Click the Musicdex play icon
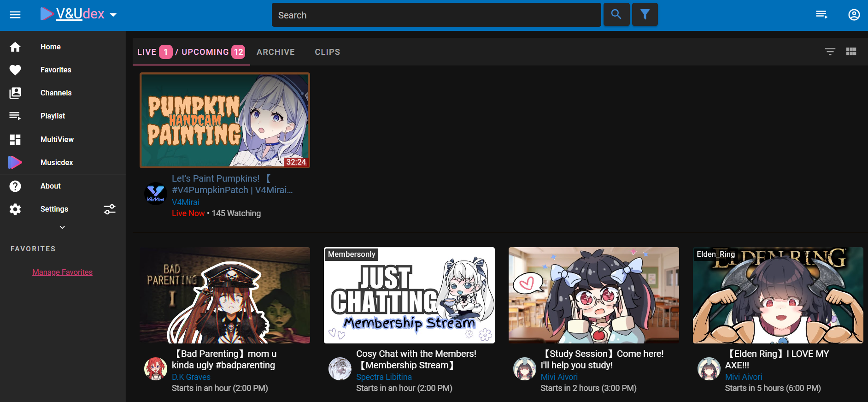The width and height of the screenshot is (868, 402). (15, 162)
